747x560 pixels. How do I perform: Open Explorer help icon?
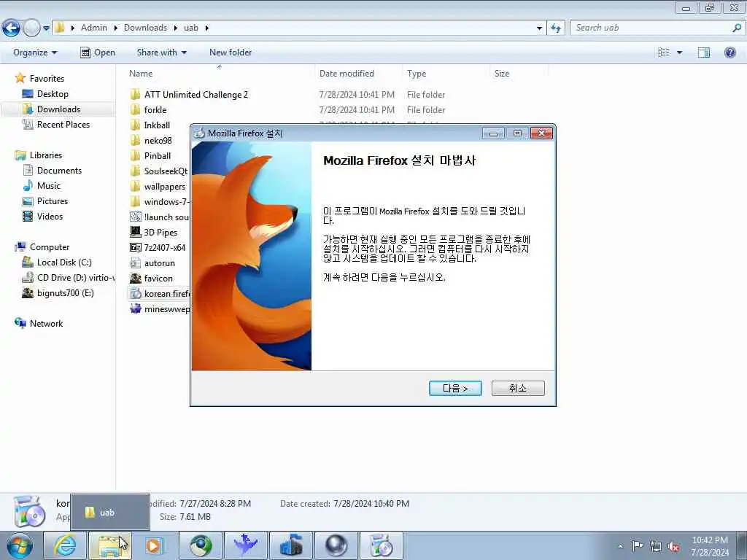729,52
